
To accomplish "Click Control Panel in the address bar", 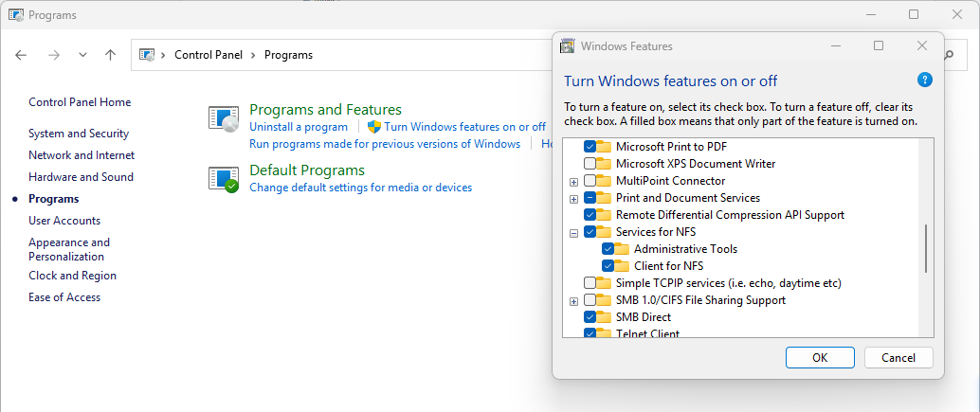I will coord(209,55).
